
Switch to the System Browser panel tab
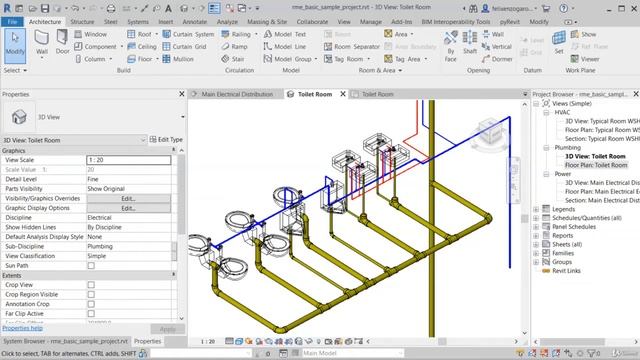click(x=65, y=341)
